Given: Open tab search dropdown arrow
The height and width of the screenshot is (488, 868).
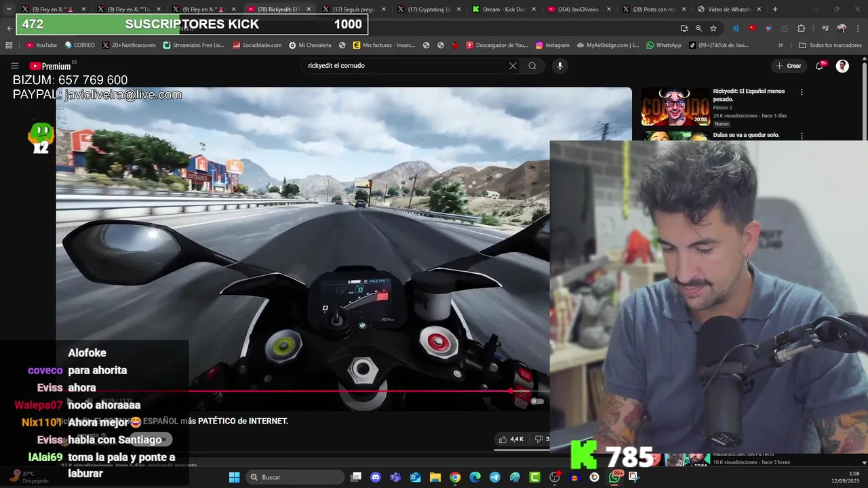Looking at the screenshot, I should coord(8,9).
